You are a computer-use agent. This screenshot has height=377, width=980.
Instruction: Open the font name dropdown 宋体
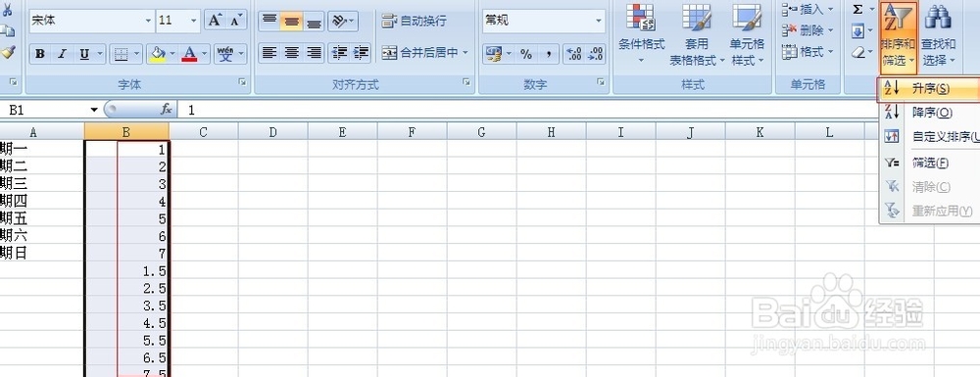pyautogui.click(x=91, y=21)
